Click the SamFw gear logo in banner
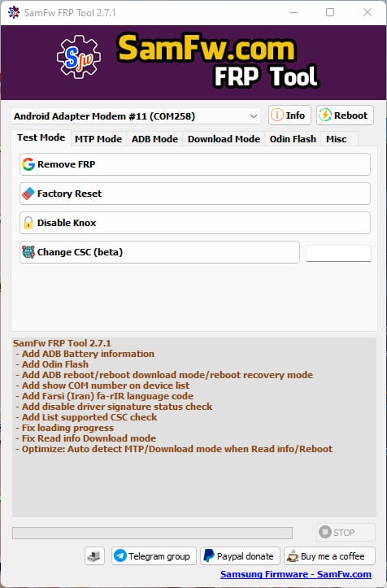Screen dimensions: 387x588 [x=79, y=57]
